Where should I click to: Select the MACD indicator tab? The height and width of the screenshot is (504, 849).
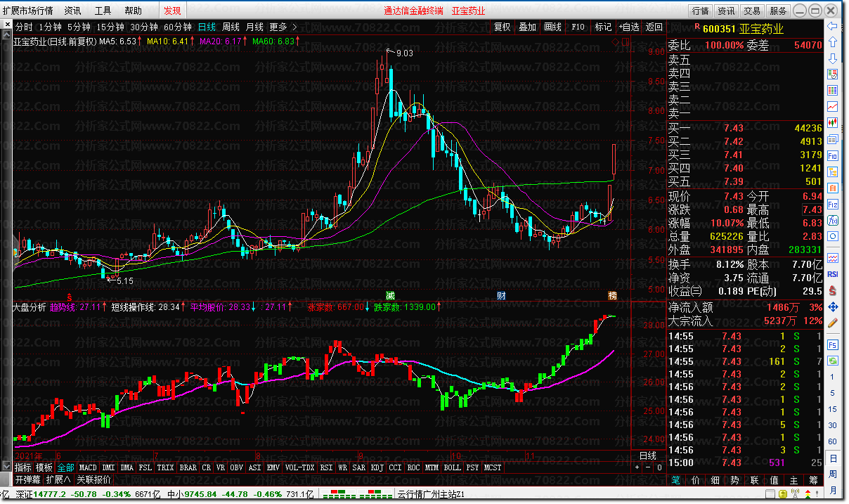click(x=88, y=467)
